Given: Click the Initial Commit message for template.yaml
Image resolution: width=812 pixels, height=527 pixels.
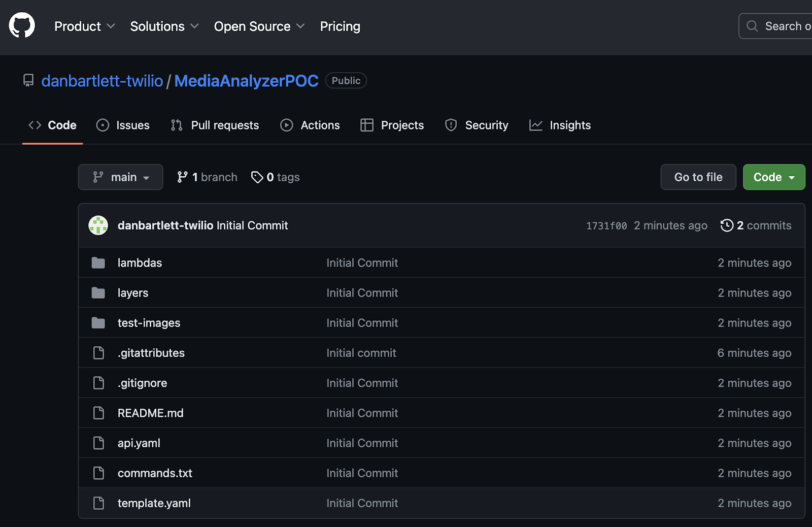Looking at the screenshot, I should tap(362, 503).
